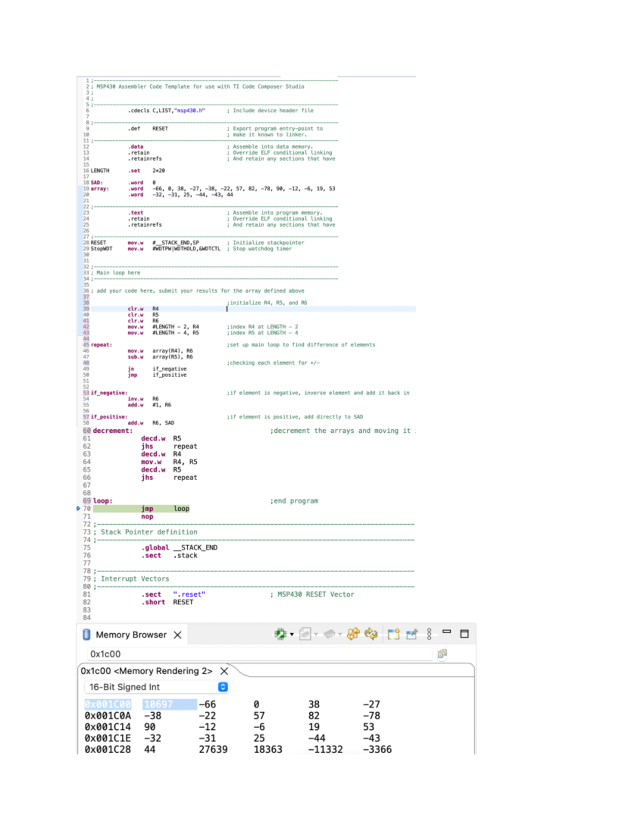
Task: Open the dropdown arrow beside load memory icon
Action: (340, 635)
